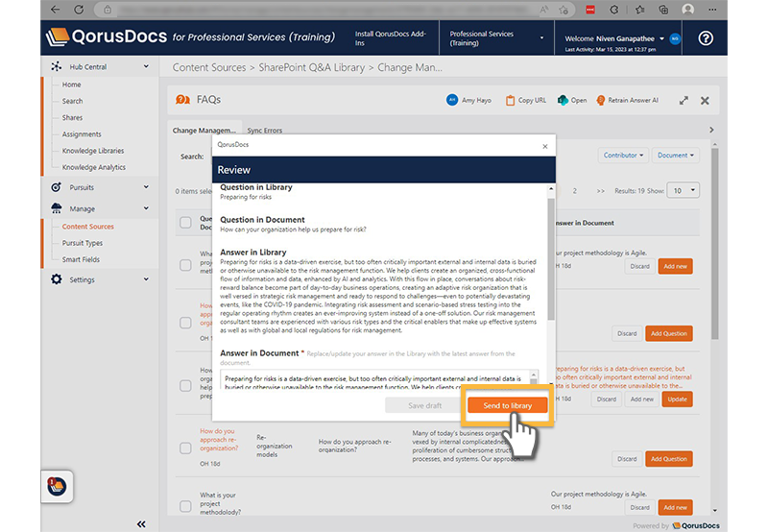Change the Show results count dropdown
768x532 pixels.
(x=684, y=190)
